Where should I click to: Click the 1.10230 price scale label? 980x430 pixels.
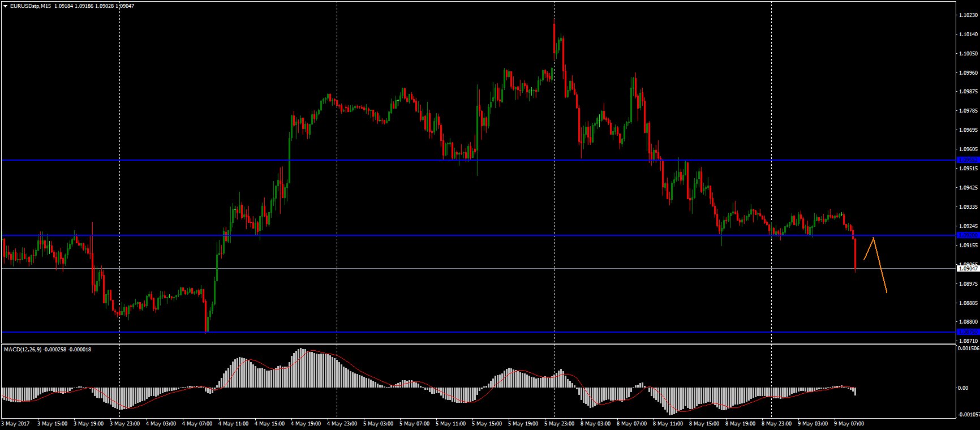pos(968,15)
